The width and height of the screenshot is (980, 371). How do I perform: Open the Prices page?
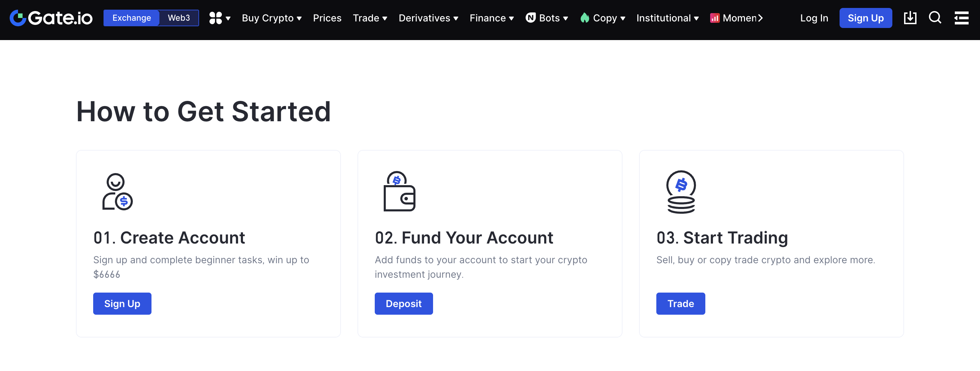[327, 18]
